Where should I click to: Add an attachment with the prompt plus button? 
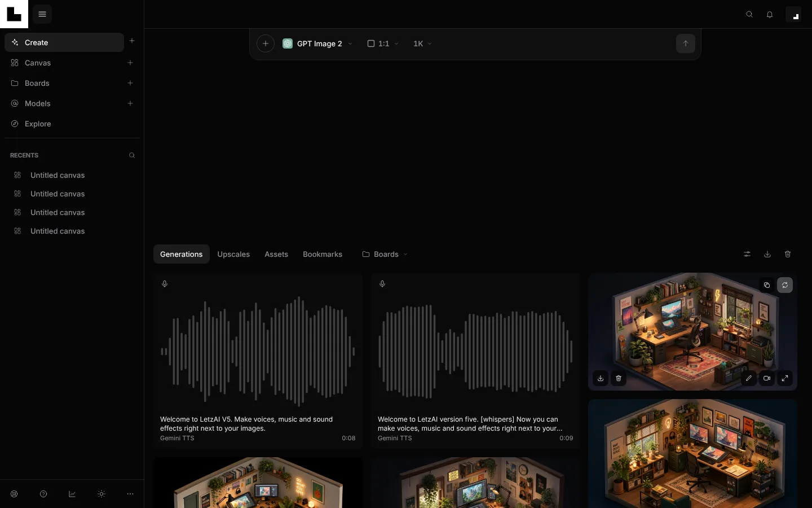(x=266, y=43)
